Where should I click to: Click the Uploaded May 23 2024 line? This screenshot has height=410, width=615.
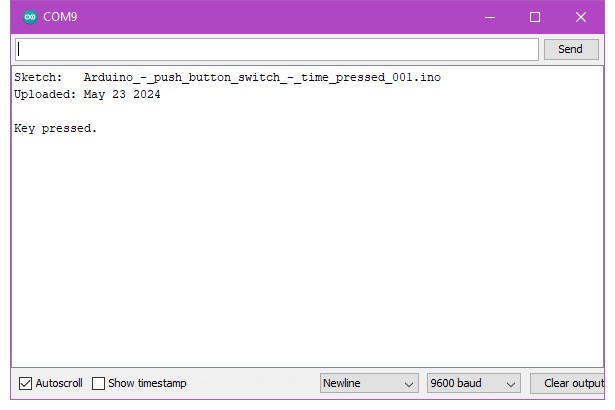click(x=87, y=95)
